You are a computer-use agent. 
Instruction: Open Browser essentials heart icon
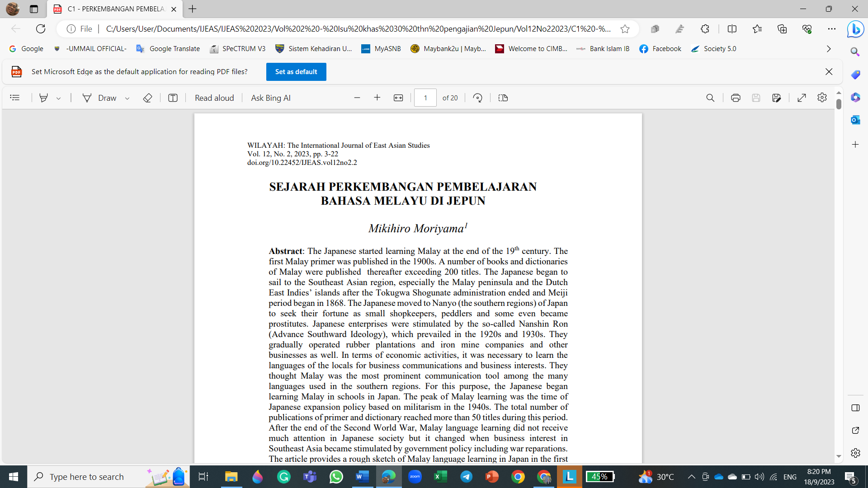click(807, 29)
